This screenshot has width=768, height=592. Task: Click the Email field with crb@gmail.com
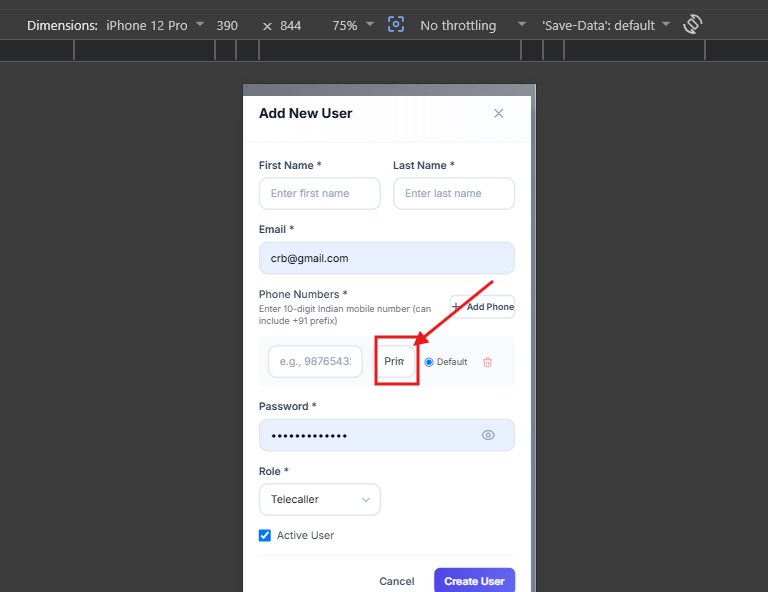tap(386, 258)
